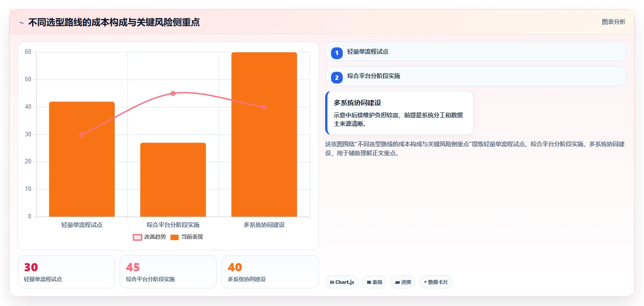The image size is (644, 306).
Task: Click the stat card showing 30
Action: [66, 272]
